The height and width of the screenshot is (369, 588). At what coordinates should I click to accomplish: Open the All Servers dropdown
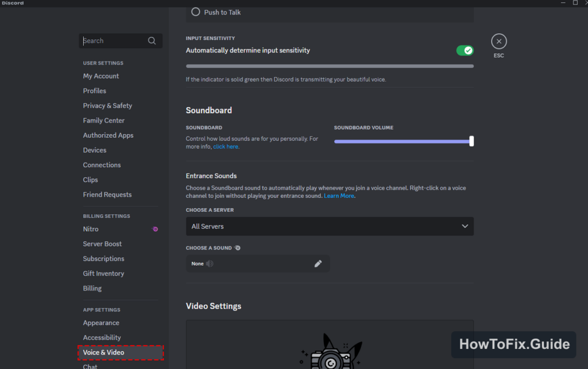[330, 226]
